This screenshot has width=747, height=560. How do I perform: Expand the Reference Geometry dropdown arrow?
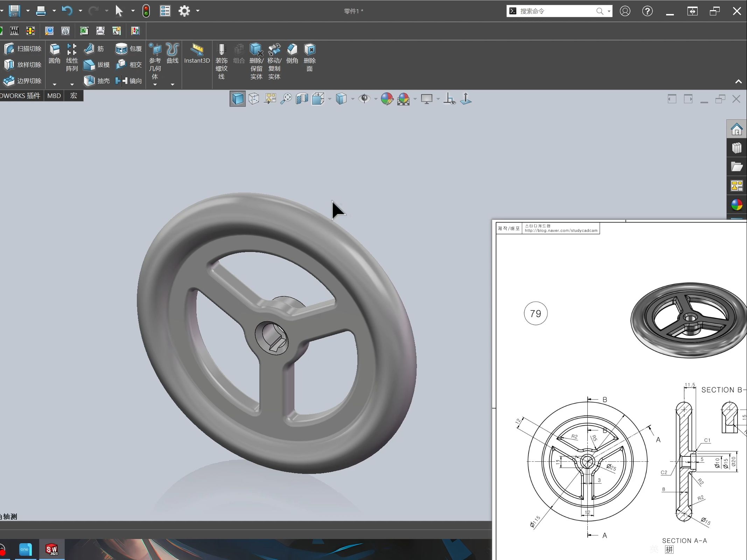tap(155, 84)
